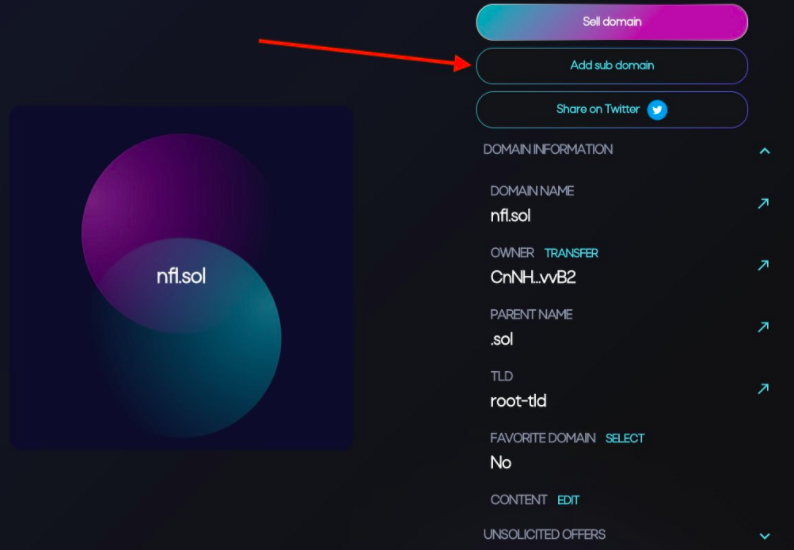Open the PARENT NAME external link arrow
This screenshot has width=794, height=550.
[x=763, y=327]
